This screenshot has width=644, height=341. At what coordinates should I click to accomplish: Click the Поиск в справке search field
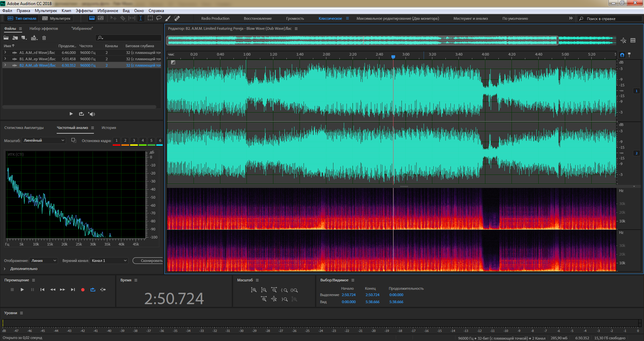pyautogui.click(x=610, y=19)
